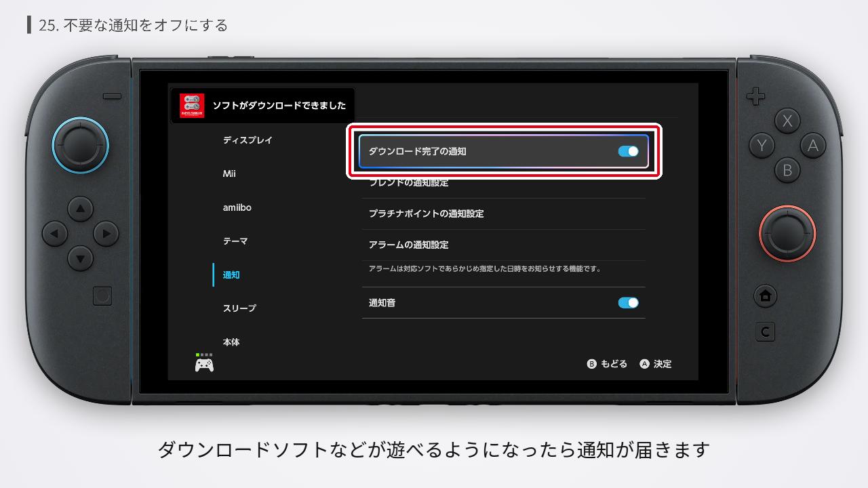Switch to the スリープ settings section
The image size is (868, 488).
240,308
